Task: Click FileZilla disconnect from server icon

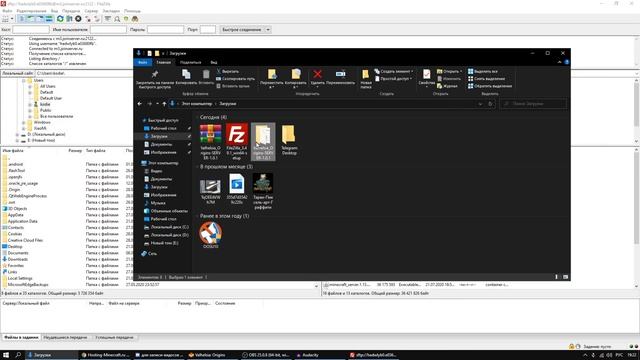Action: (x=88, y=19)
